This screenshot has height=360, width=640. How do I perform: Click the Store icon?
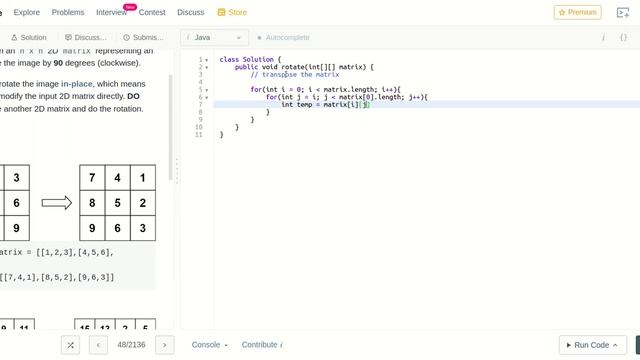[x=221, y=12]
